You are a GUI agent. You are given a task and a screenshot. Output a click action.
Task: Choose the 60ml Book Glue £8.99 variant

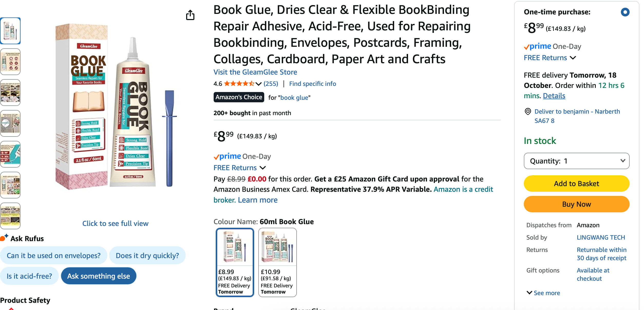click(235, 262)
